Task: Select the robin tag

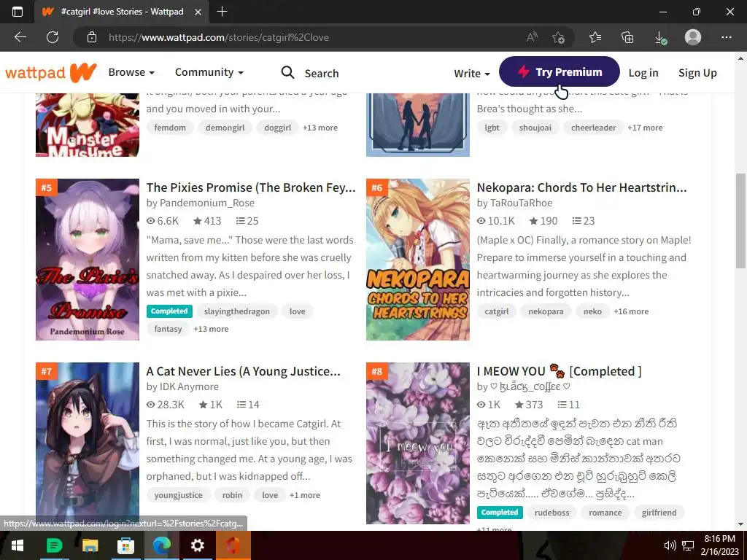Action: pyautogui.click(x=232, y=495)
